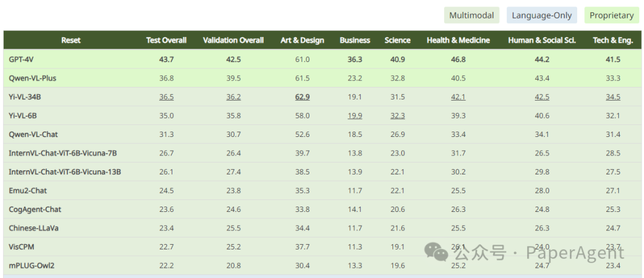The image size is (644, 278).
Task: Sort by Health & Medicine column
Action: (x=459, y=40)
